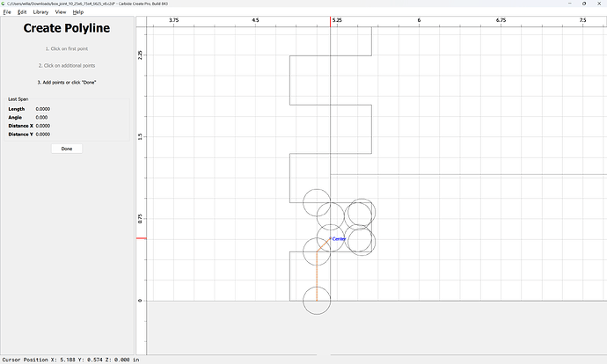
Task: Minimize the Carbide Create window
Action: [570, 4]
